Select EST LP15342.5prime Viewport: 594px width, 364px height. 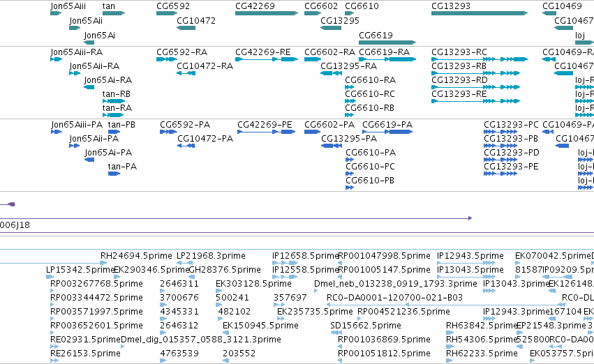pos(80,270)
